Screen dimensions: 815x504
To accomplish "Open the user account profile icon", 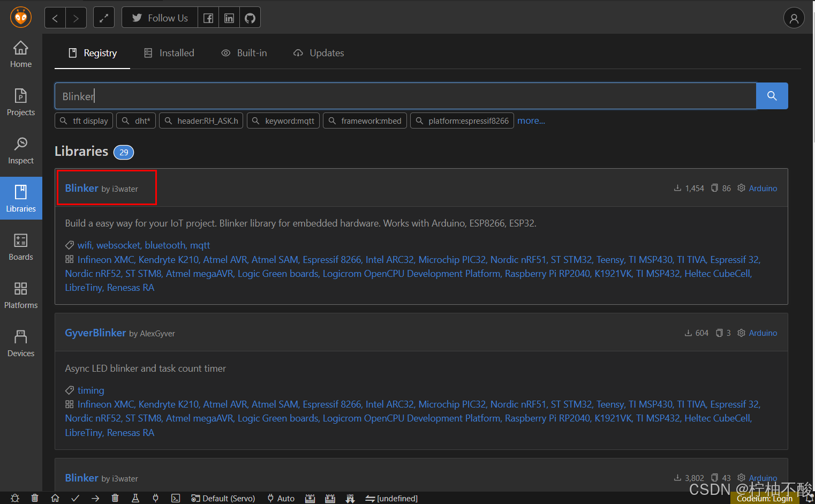I will tap(794, 18).
